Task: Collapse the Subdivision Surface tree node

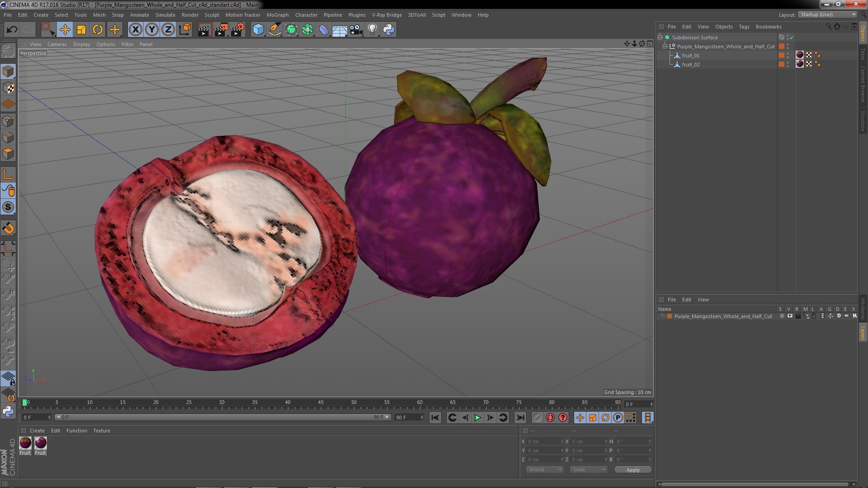Action: [x=660, y=38]
